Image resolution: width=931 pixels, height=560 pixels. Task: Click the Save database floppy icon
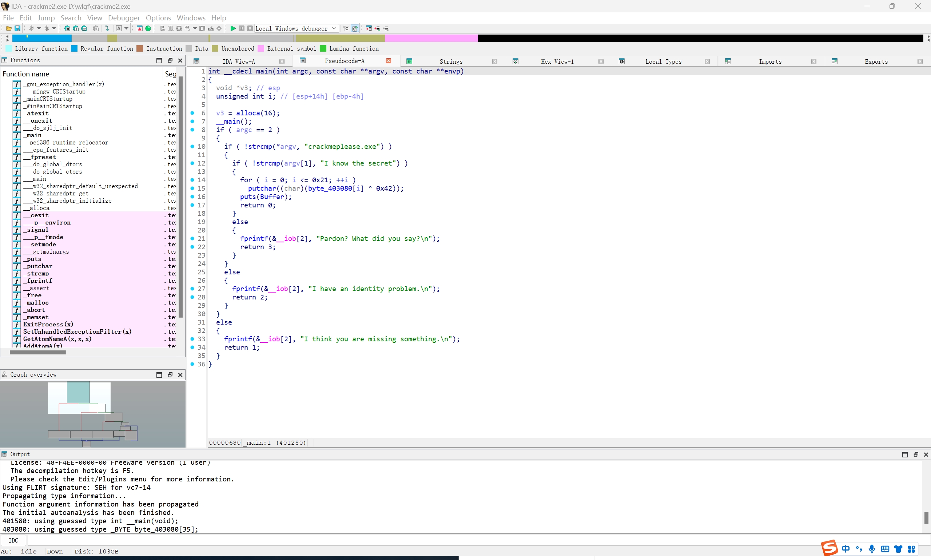pyautogui.click(x=17, y=28)
